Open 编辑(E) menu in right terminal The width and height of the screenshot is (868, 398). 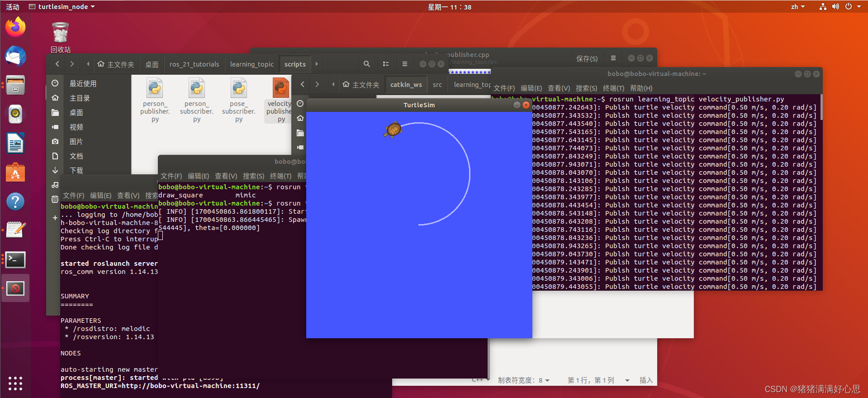tap(531, 88)
